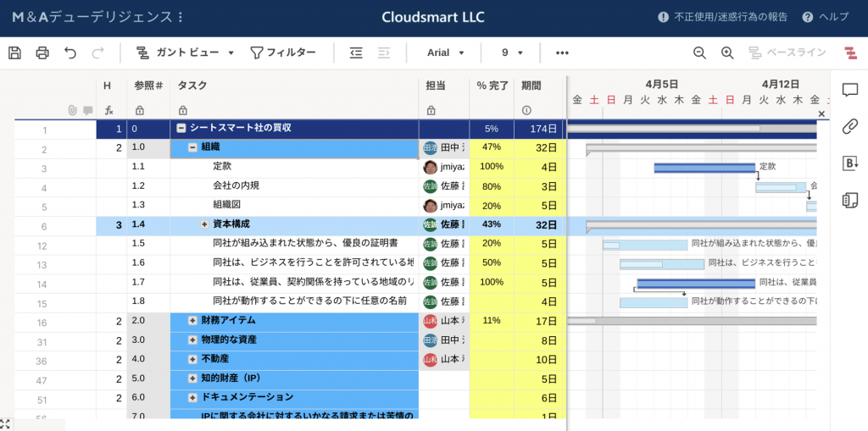
Task: Click the 定款 task cell
Action: click(x=294, y=167)
